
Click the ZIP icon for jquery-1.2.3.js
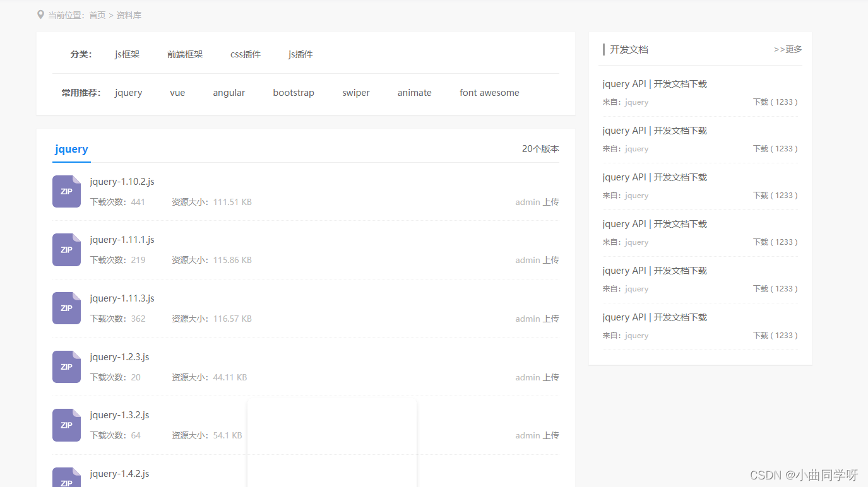tap(66, 367)
